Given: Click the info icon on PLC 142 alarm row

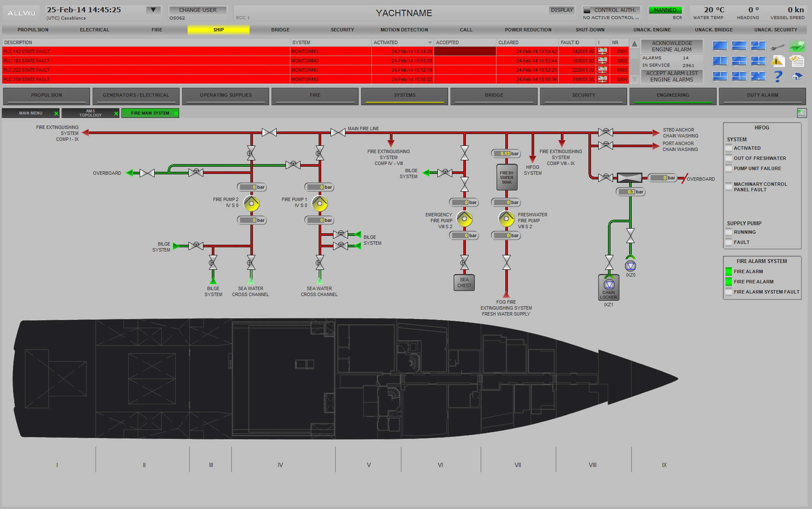Looking at the screenshot, I should (602, 51).
